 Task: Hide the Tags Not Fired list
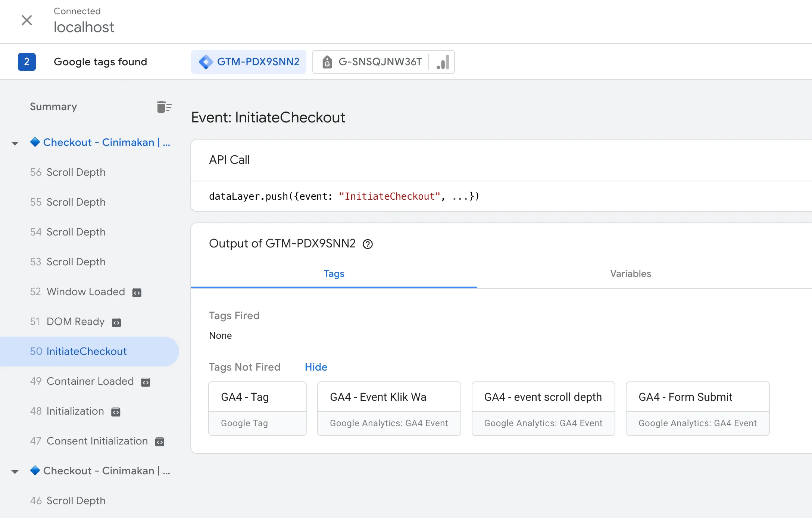(316, 367)
